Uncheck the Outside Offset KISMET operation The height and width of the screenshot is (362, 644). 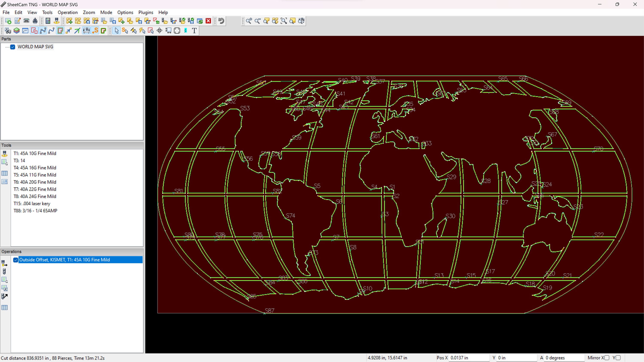(15, 260)
